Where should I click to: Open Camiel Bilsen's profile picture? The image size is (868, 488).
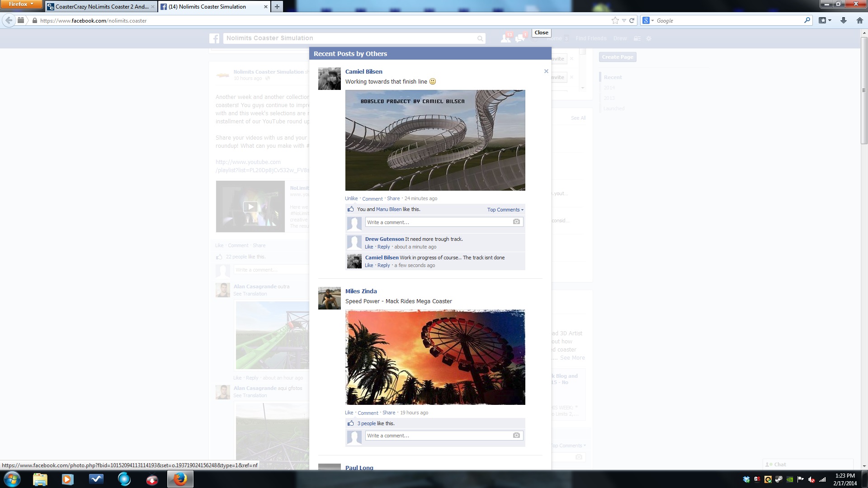point(329,79)
